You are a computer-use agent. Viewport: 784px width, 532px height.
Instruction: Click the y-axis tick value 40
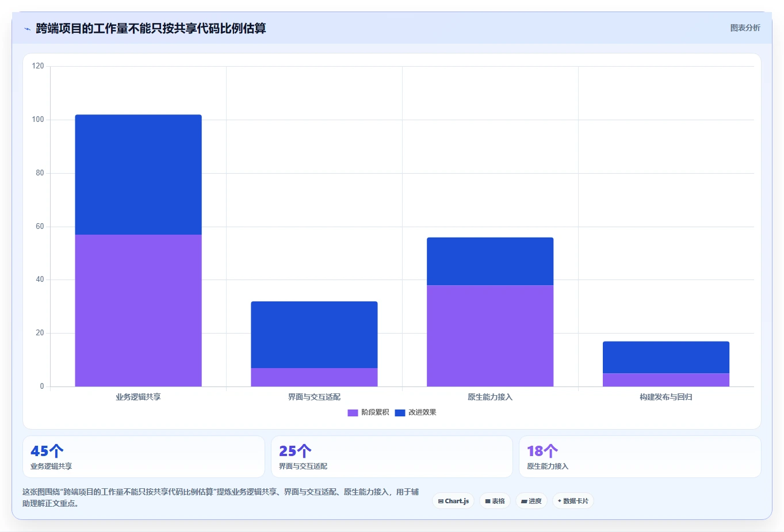[x=40, y=280]
